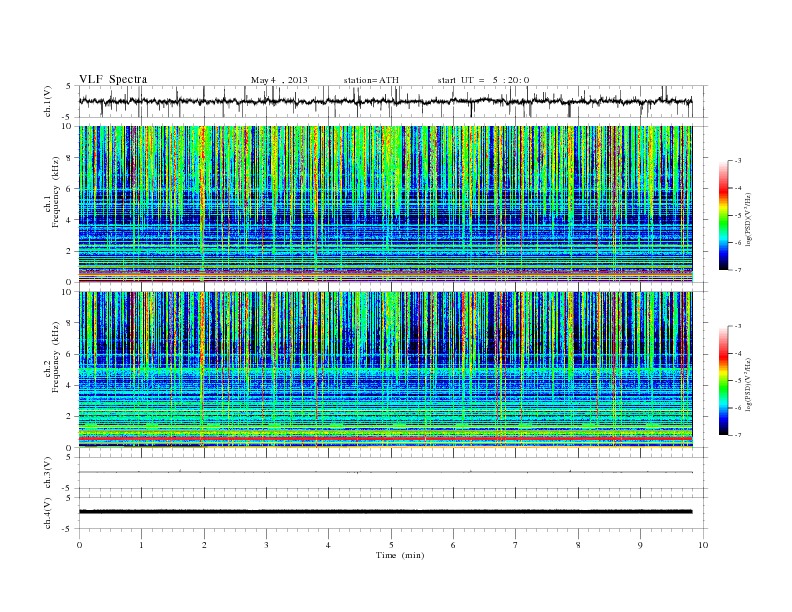Click the "ch.3(V)" axis label
This screenshot has height=612, width=792.
(48, 473)
